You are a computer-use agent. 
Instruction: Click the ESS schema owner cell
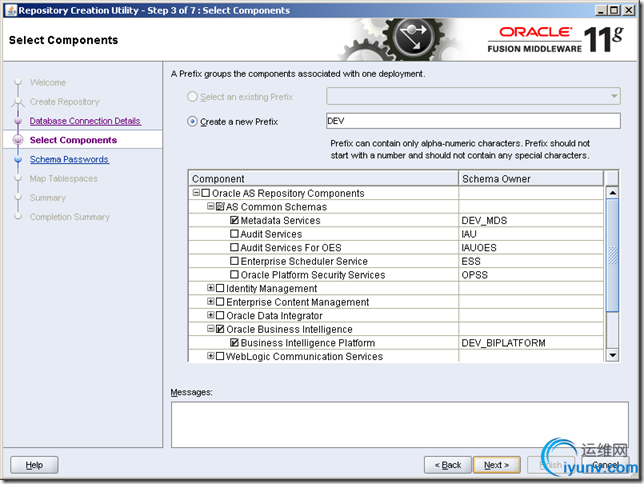[x=531, y=261]
